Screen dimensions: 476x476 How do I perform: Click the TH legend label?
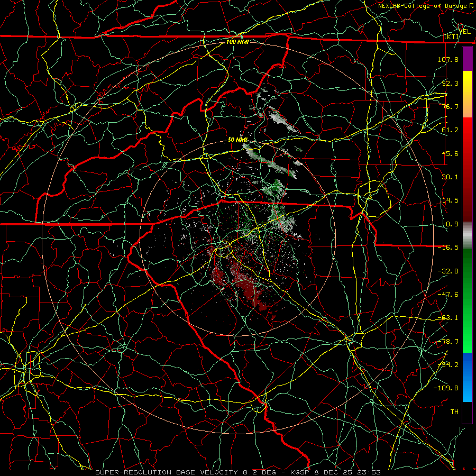pyautogui.click(x=454, y=412)
